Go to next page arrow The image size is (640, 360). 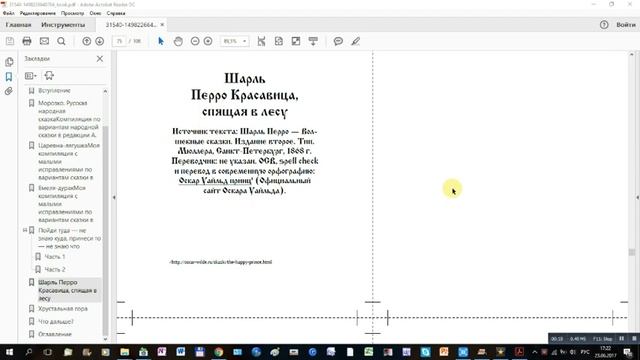click(x=100, y=41)
